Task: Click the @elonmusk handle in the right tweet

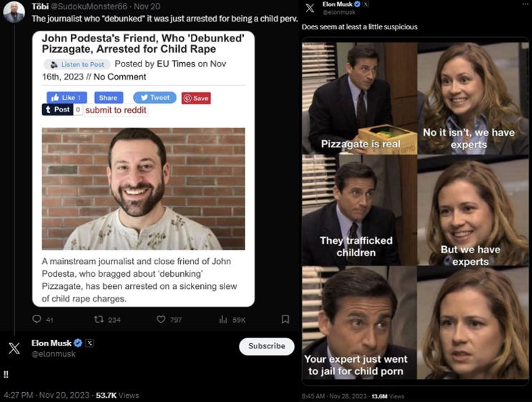Action: pyautogui.click(x=339, y=12)
